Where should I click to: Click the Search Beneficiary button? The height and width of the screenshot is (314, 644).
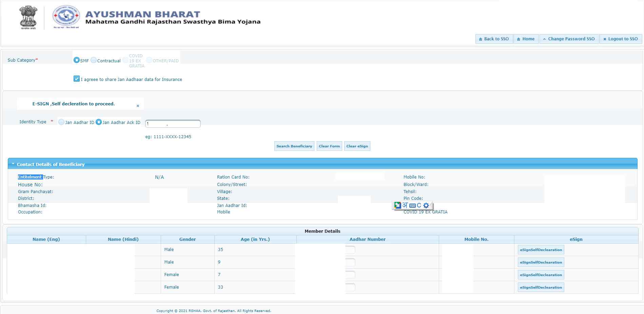[294, 146]
